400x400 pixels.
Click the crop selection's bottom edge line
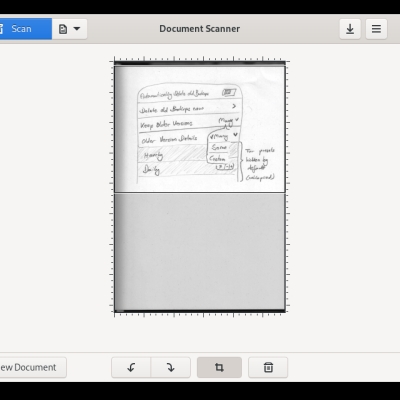pos(200,192)
